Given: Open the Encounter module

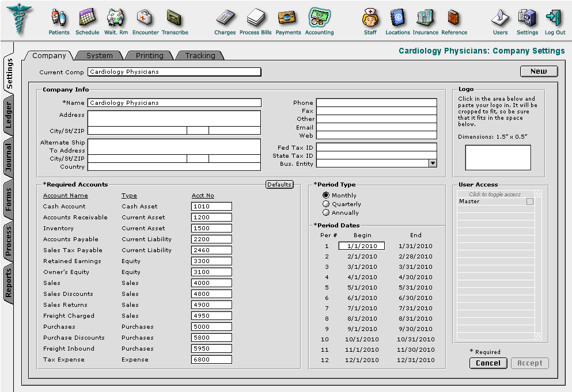Looking at the screenshot, I should click(145, 22).
